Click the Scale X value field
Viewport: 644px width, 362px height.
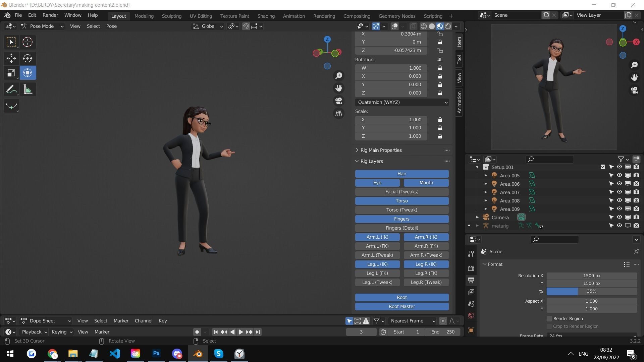[391, 120]
